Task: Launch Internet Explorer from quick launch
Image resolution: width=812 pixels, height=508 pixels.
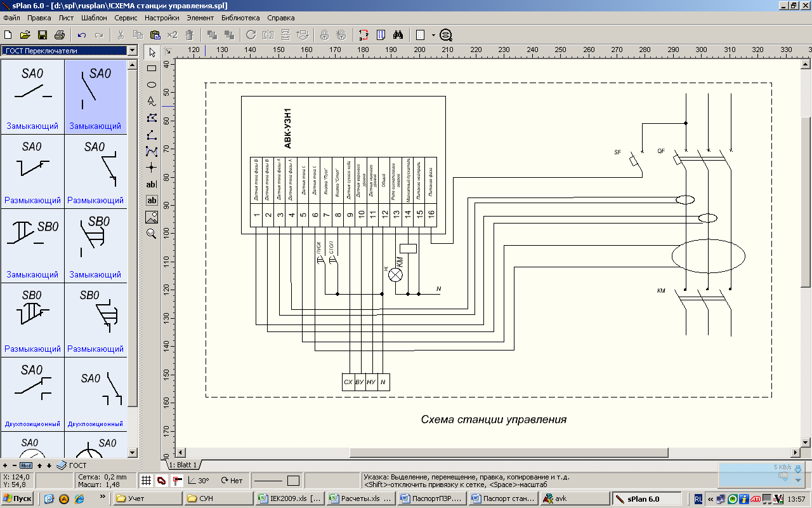Action: [x=79, y=499]
